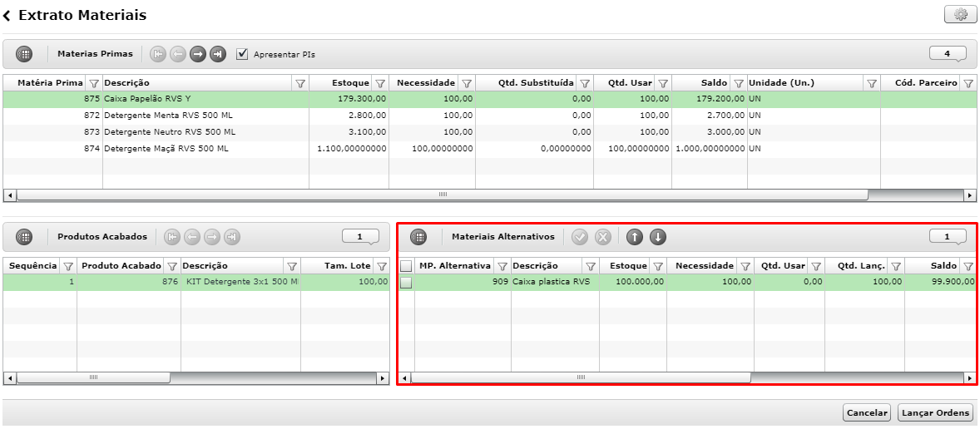Open filter for Produto Acabado column
Image resolution: width=980 pixels, height=429 pixels.
pos(172,266)
